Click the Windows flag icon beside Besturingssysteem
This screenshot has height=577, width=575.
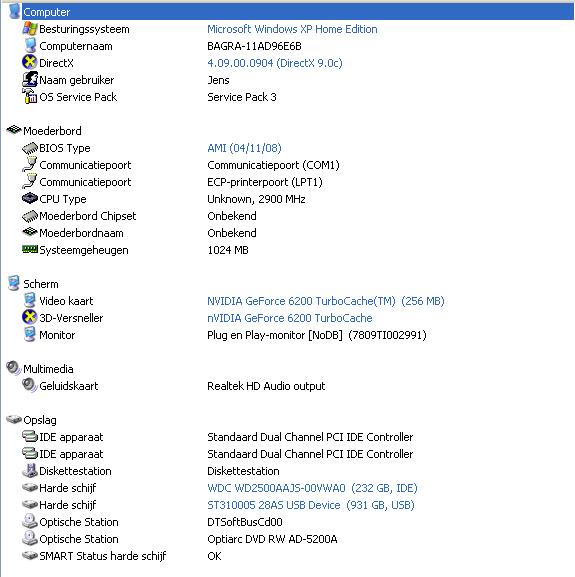30,29
